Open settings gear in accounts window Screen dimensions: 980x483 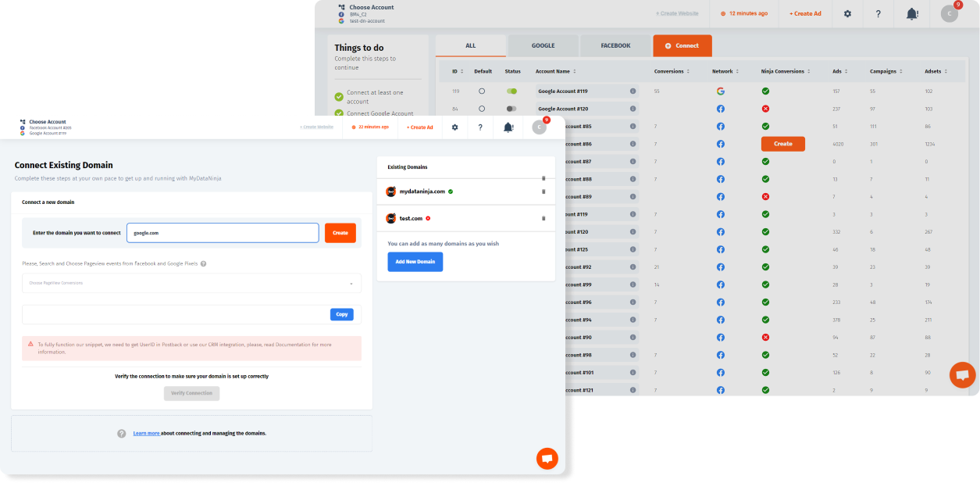(848, 13)
